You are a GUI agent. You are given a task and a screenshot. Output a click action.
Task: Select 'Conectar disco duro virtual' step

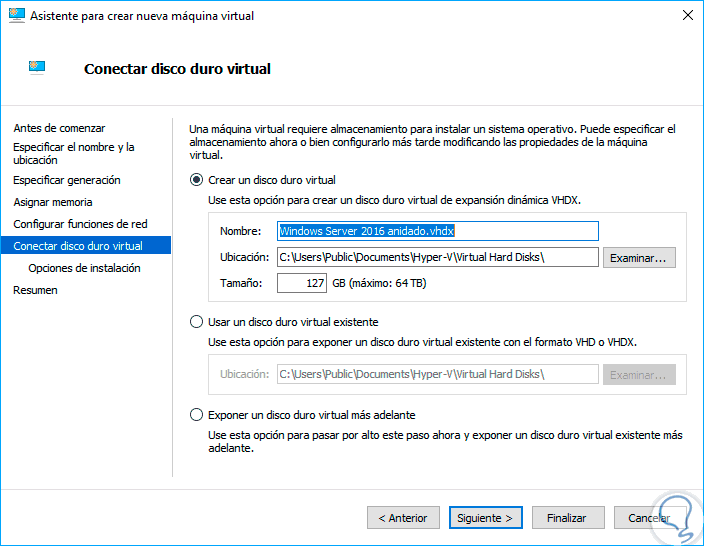coord(78,246)
